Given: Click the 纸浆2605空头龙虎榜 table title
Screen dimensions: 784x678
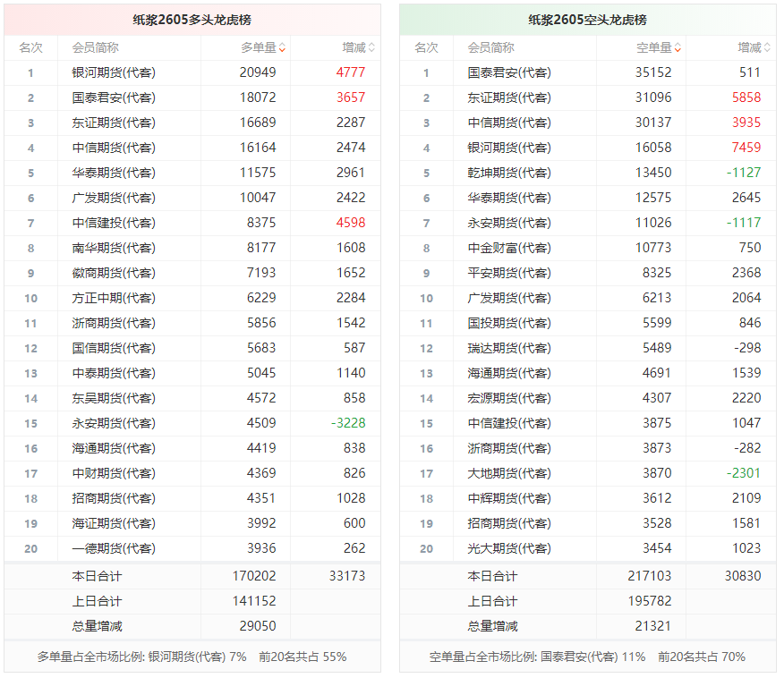Looking at the screenshot, I should pos(587,20).
